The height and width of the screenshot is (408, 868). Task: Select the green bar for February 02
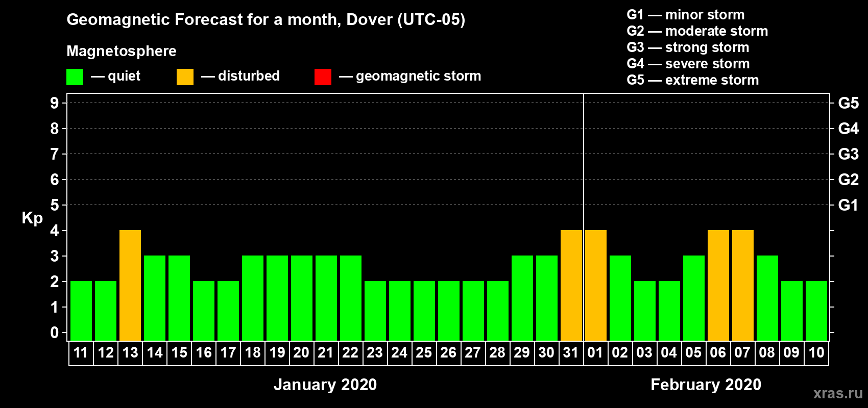coord(620,298)
